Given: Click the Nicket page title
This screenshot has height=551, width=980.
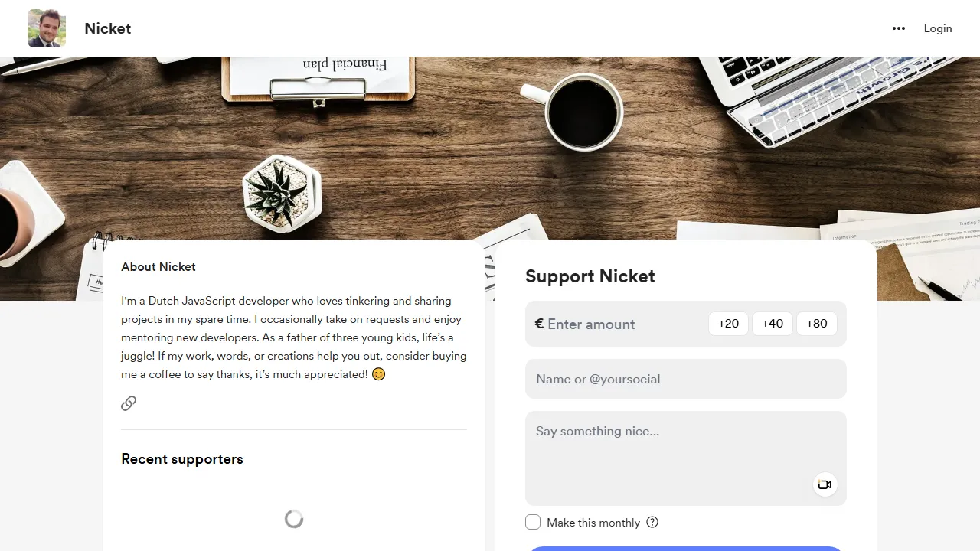Looking at the screenshot, I should (x=107, y=28).
